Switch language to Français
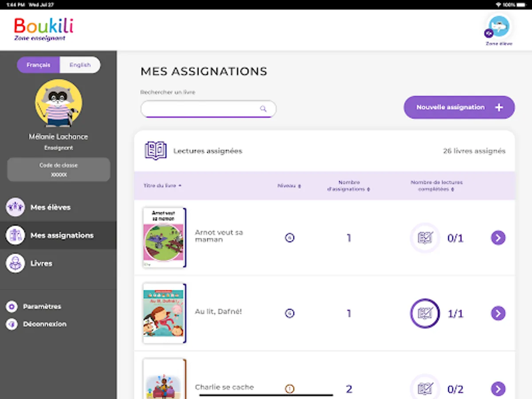The image size is (532, 399). [38, 65]
